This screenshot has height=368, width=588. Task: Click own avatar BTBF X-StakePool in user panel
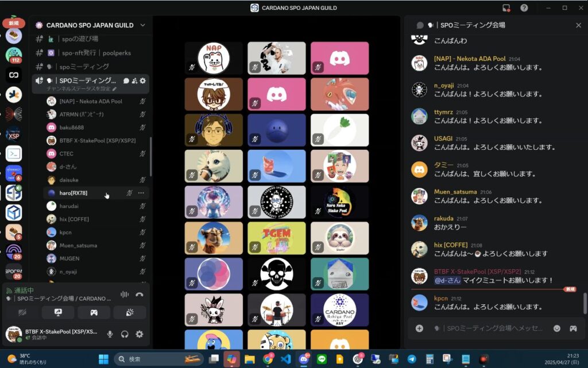pos(14,334)
